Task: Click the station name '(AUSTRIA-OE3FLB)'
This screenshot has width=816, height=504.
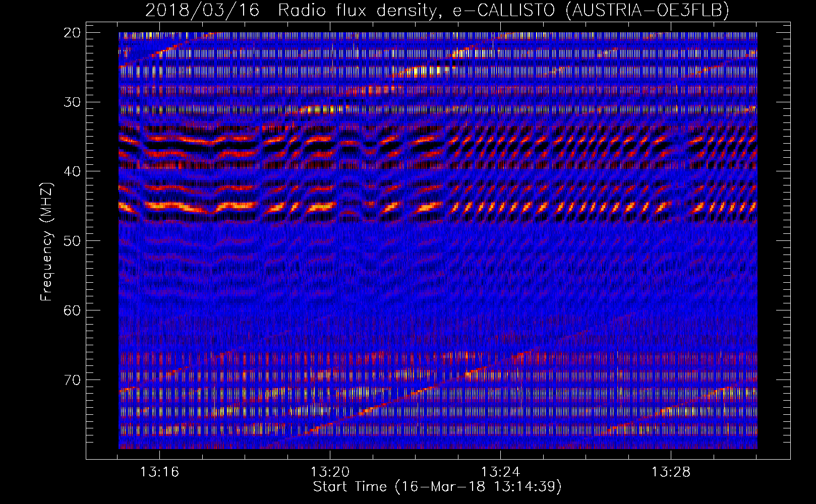Action: pos(648,10)
